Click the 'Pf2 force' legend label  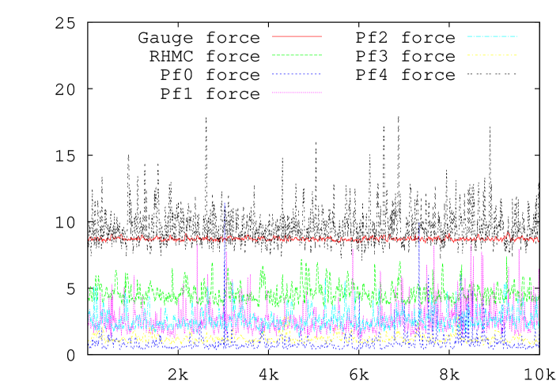click(x=405, y=38)
